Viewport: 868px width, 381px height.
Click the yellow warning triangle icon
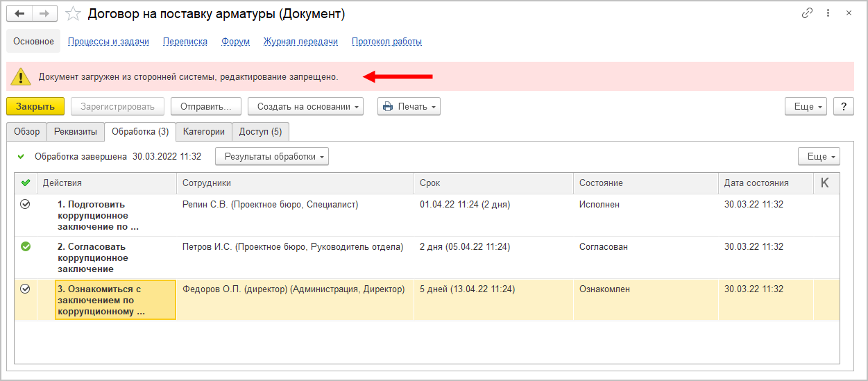[x=22, y=76]
